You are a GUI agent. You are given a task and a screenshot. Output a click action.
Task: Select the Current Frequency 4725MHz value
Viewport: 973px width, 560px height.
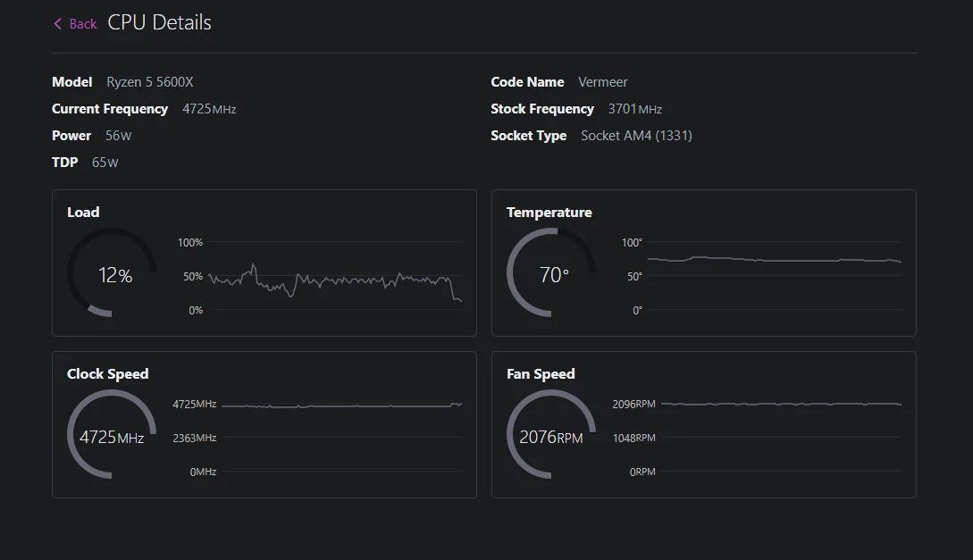click(x=209, y=109)
